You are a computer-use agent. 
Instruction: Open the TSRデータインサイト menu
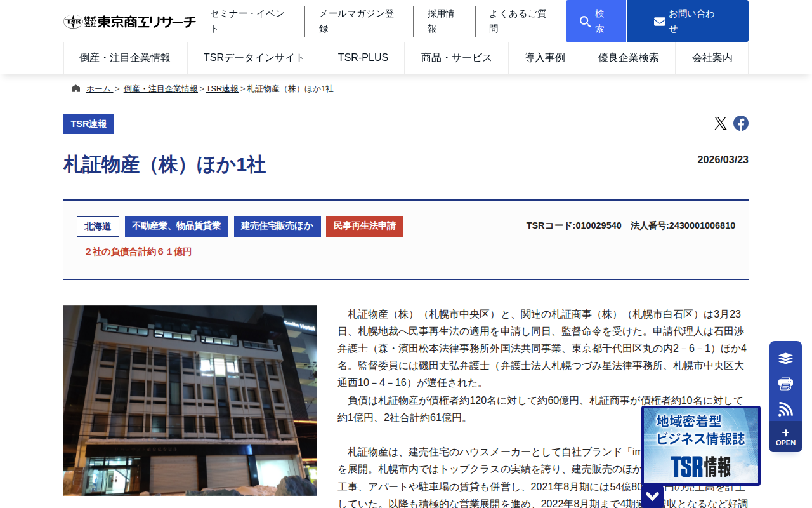(254, 58)
